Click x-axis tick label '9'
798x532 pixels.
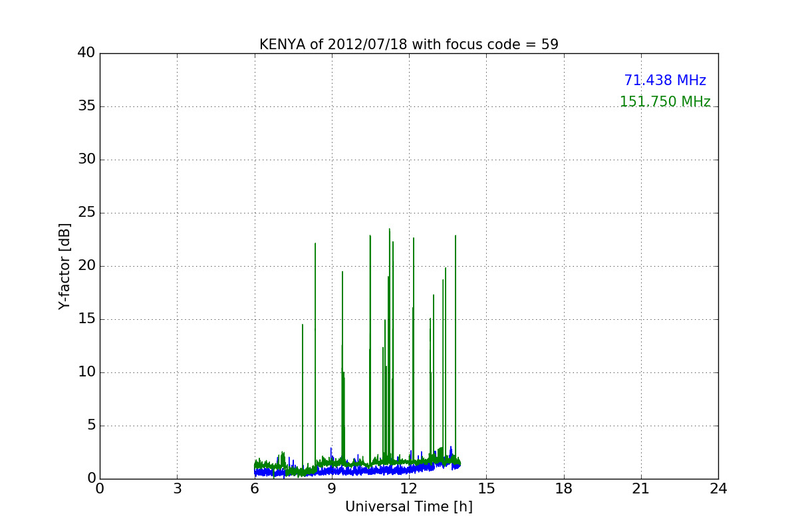[332, 488]
